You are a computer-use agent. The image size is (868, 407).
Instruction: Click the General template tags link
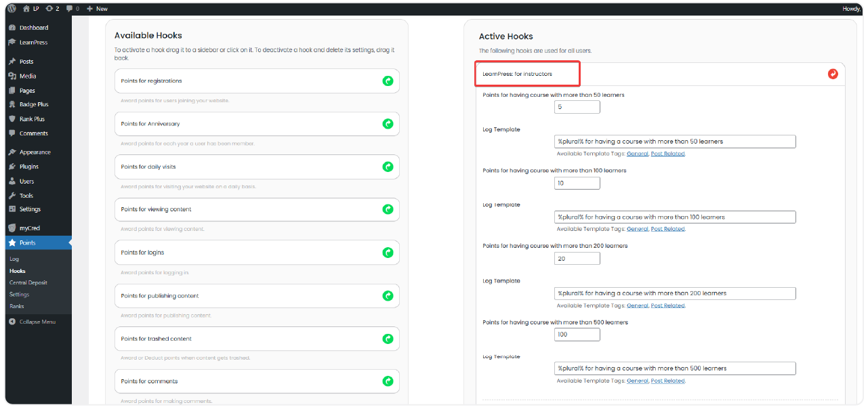click(637, 154)
